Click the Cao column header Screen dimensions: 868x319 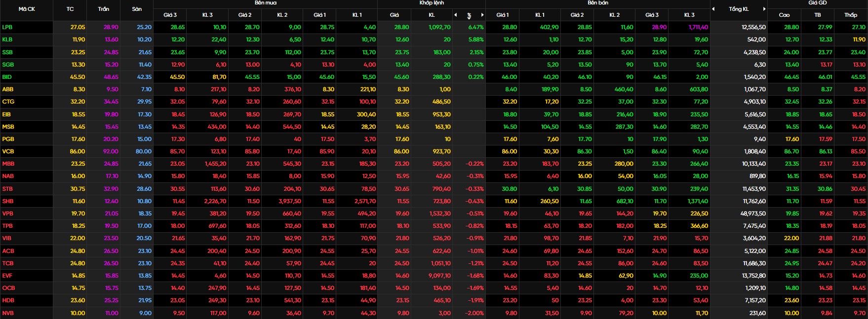pyautogui.click(x=784, y=15)
